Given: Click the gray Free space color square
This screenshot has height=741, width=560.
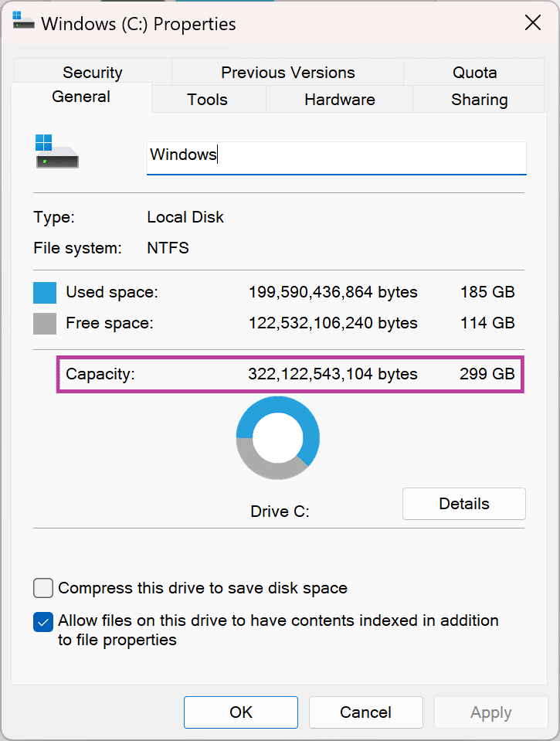Looking at the screenshot, I should tap(45, 324).
